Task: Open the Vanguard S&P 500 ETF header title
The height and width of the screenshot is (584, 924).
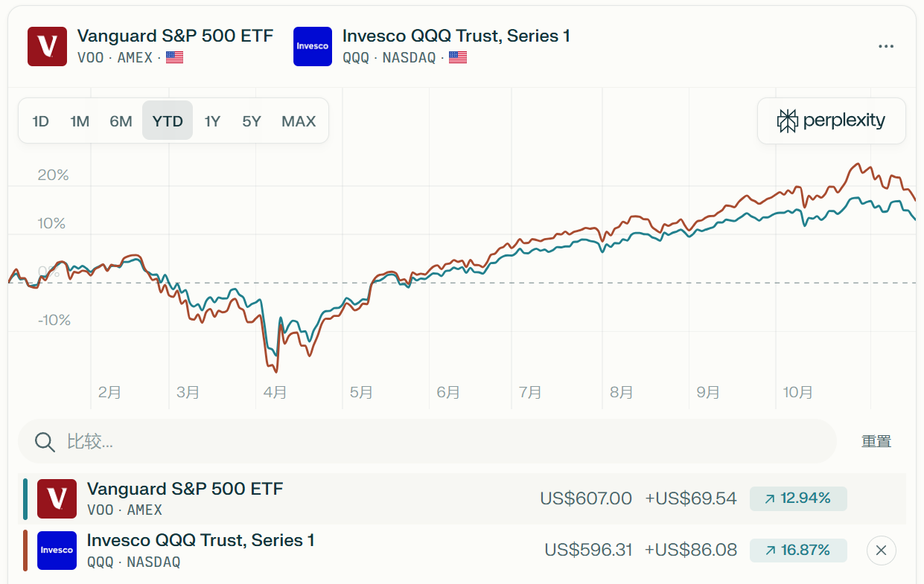Action: point(175,36)
